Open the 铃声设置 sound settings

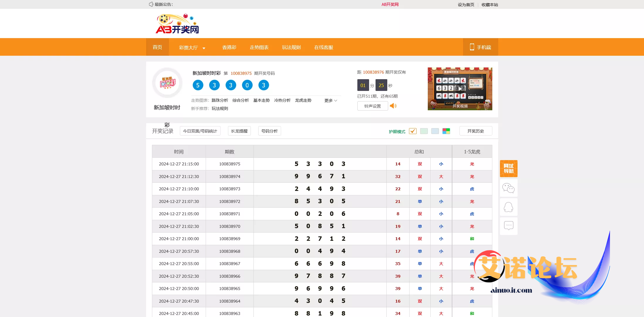coord(372,106)
